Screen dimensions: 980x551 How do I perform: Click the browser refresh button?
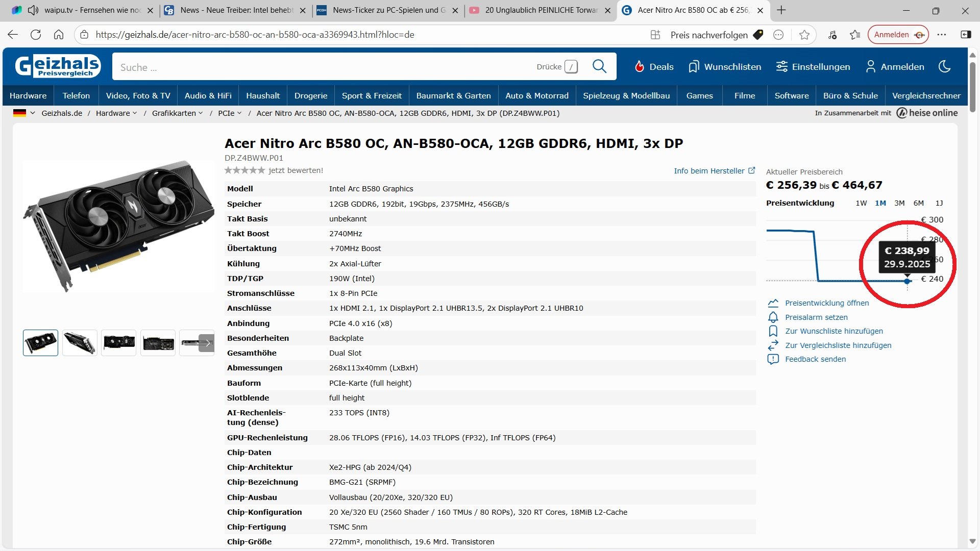[x=36, y=35]
